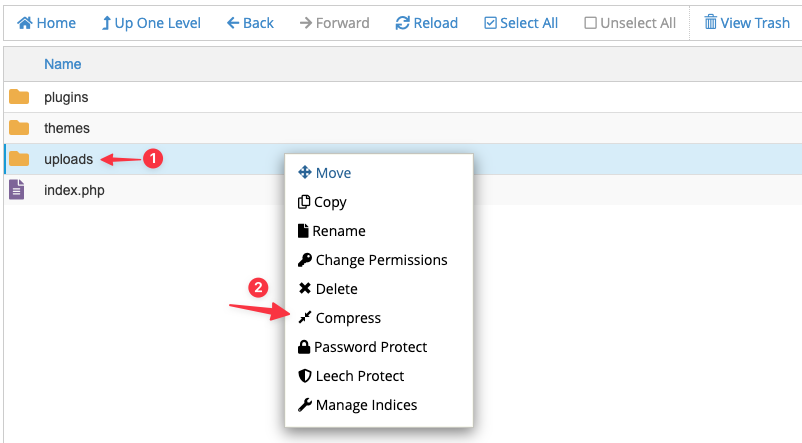The width and height of the screenshot is (802, 443).
Task: Click the shield icon for Leech Protect
Action: click(305, 376)
